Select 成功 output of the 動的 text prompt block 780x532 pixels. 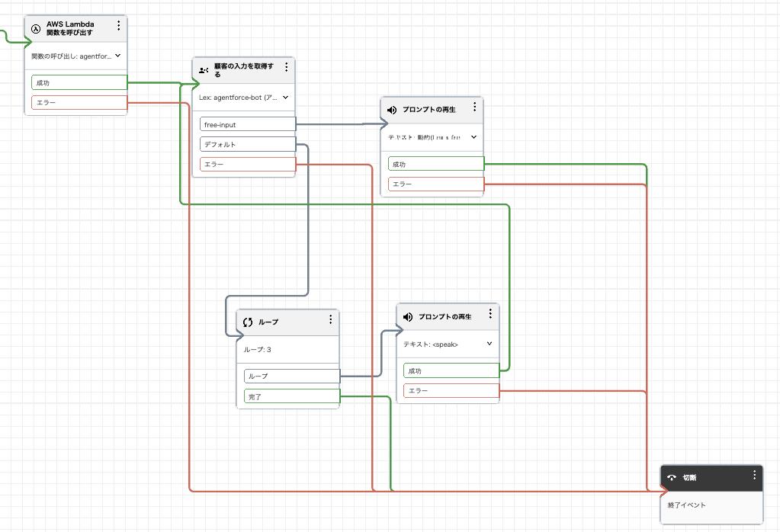[x=436, y=164]
